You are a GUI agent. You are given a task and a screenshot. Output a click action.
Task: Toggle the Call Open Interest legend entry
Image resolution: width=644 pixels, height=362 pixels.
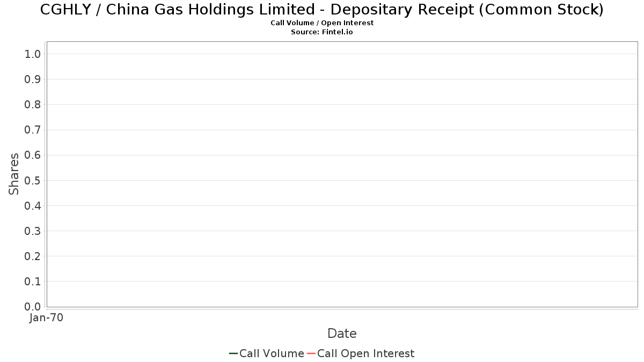pyautogui.click(x=361, y=353)
